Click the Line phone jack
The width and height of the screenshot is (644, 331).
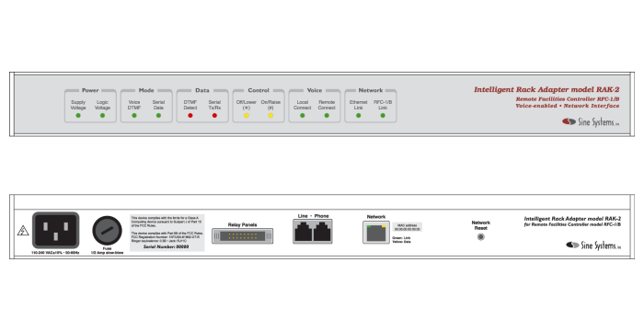click(x=303, y=232)
